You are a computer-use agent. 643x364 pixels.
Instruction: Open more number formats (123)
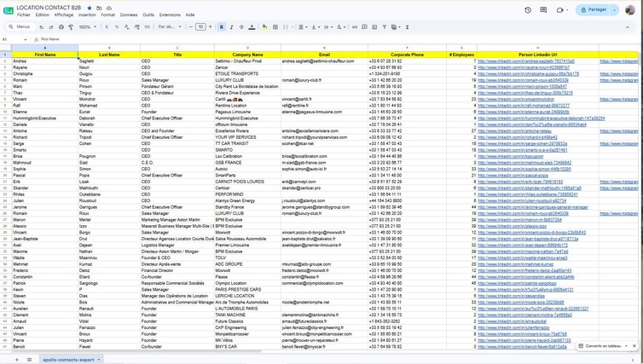click(x=148, y=27)
